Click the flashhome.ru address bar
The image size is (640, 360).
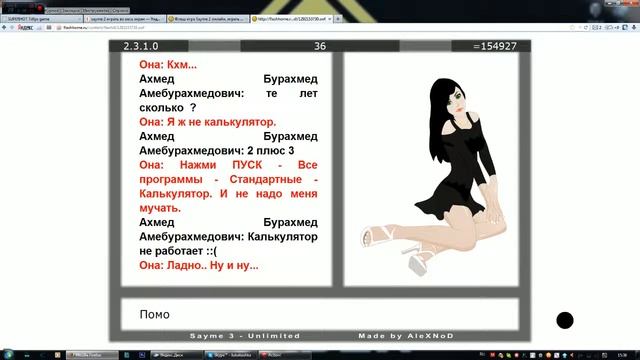pyautogui.click(x=310, y=27)
